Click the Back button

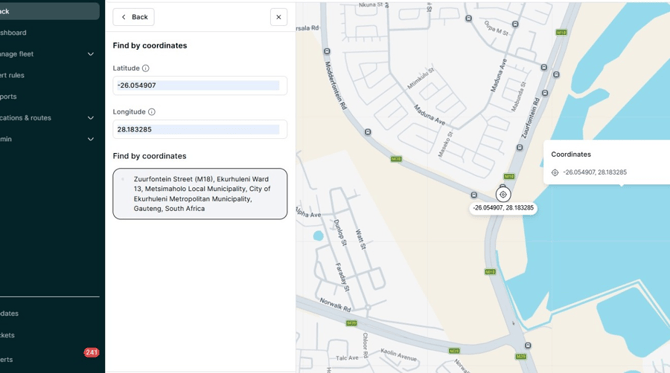(134, 17)
